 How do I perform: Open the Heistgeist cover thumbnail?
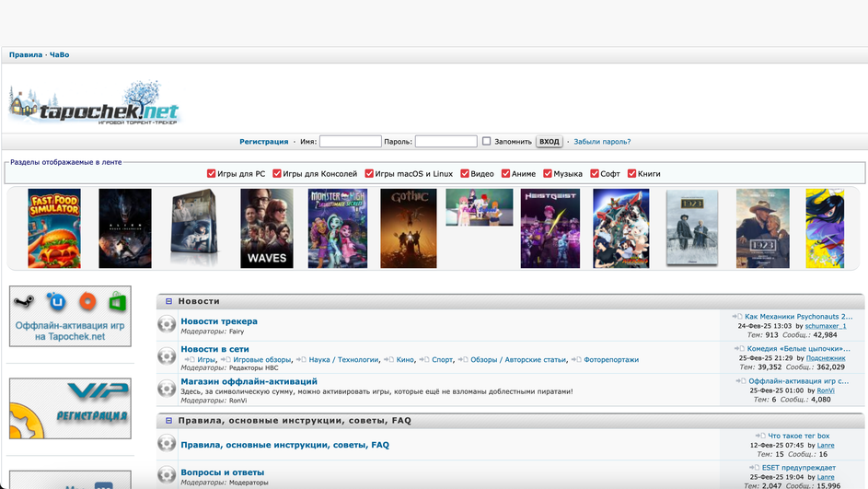tap(550, 228)
